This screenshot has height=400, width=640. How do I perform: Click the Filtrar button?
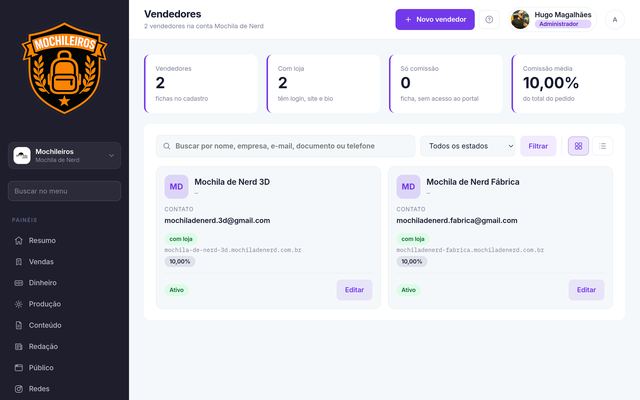tap(538, 146)
